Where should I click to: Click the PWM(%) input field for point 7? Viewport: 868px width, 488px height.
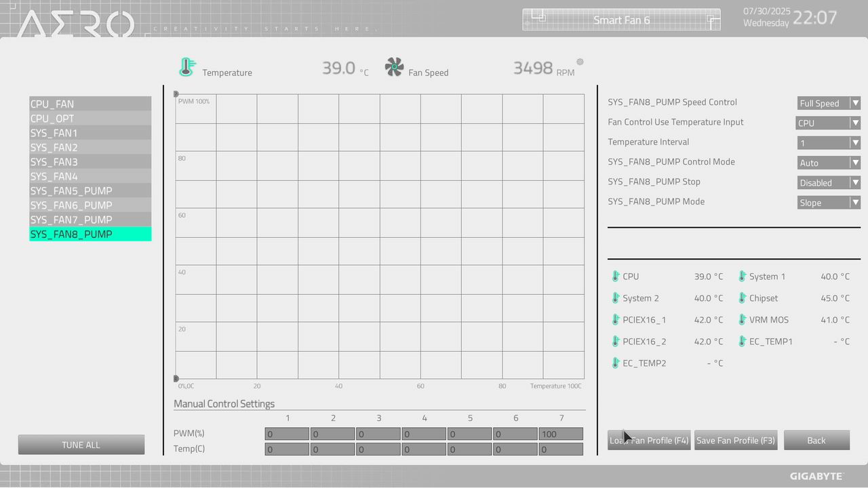[x=561, y=433]
